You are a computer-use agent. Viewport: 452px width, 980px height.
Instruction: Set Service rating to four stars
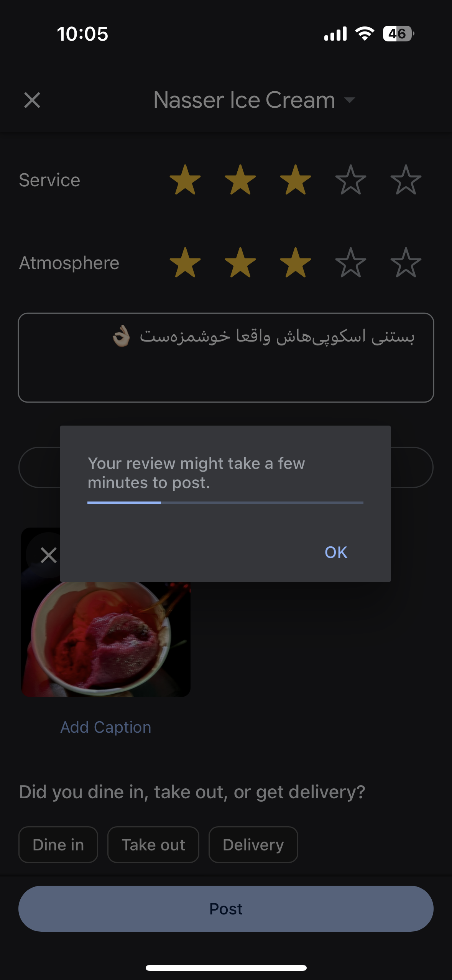351,180
